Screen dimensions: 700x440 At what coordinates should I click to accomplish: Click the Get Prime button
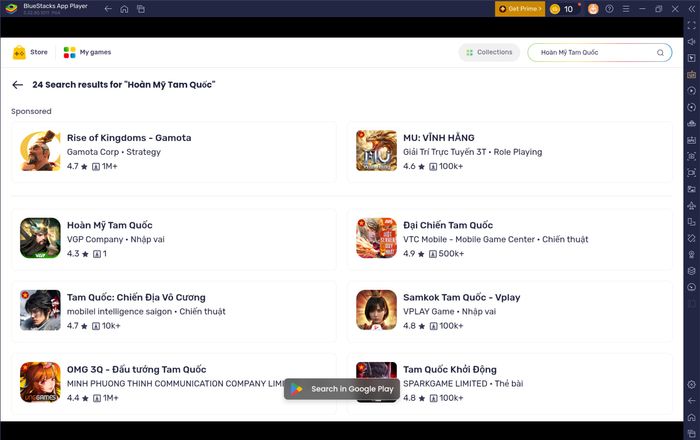(x=520, y=9)
